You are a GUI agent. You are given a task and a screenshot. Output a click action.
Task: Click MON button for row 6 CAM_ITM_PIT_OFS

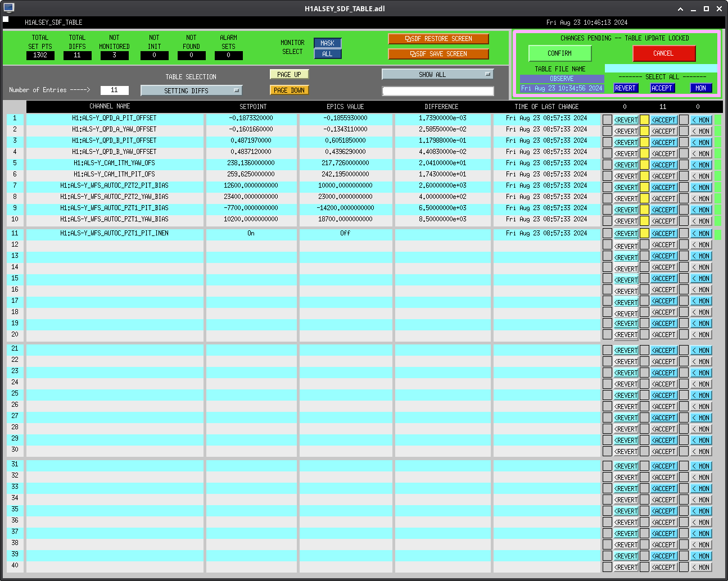click(x=701, y=176)
